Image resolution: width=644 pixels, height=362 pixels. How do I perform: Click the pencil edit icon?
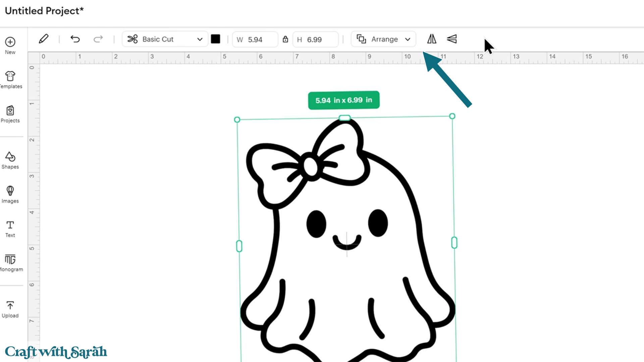tap(44, 39)
